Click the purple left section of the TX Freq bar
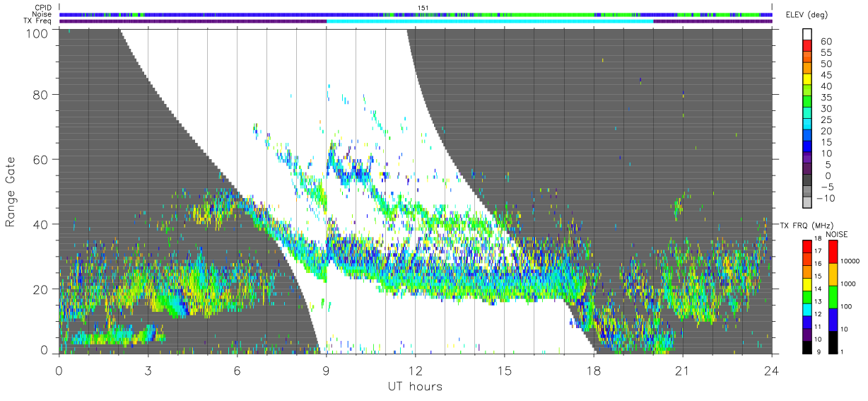The image size is (868, 401). point(193,21)
